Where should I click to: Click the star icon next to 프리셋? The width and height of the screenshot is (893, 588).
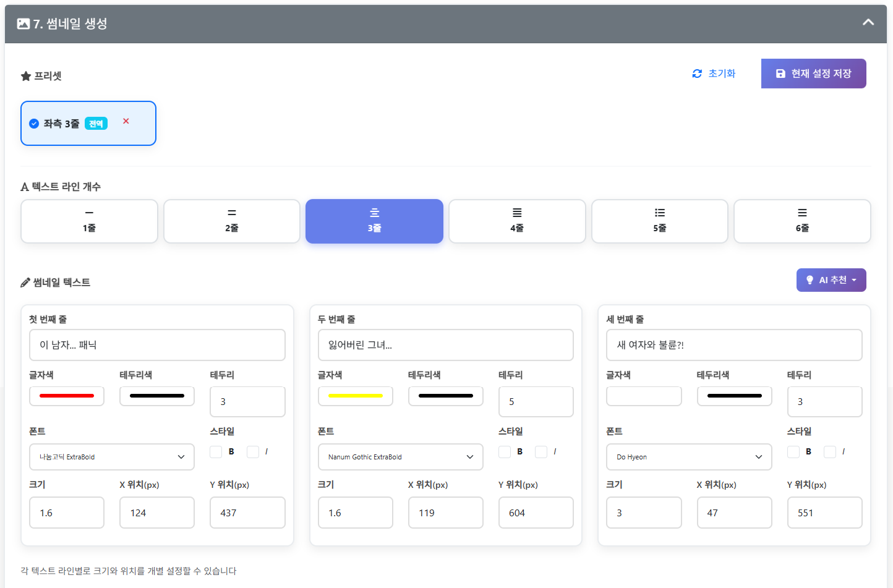pyautogui.click(x=26, y=76)
